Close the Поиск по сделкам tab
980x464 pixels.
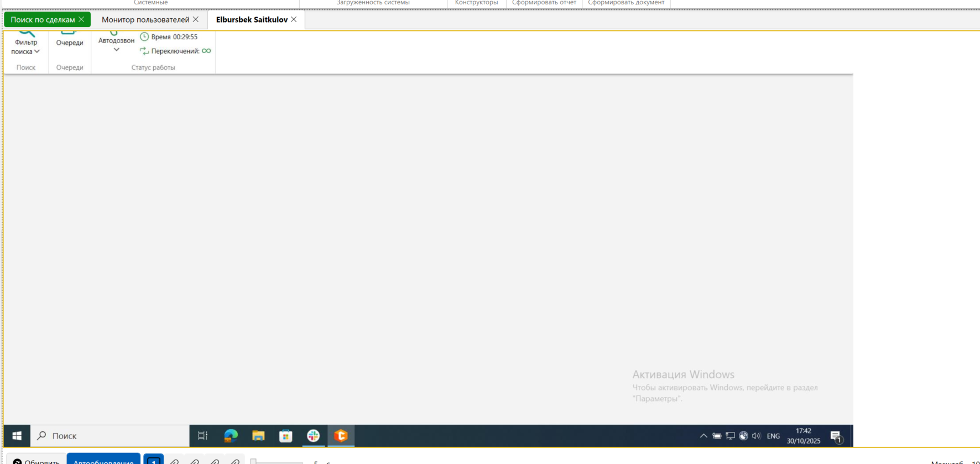coord(81,19)
